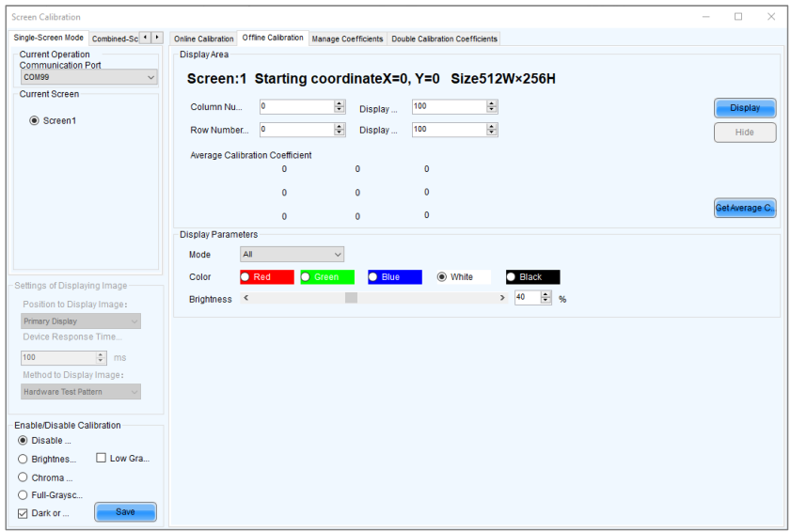This screenshot has width=791, height=532.
Task: Increase the Device Response Time value
Action: 101,354
